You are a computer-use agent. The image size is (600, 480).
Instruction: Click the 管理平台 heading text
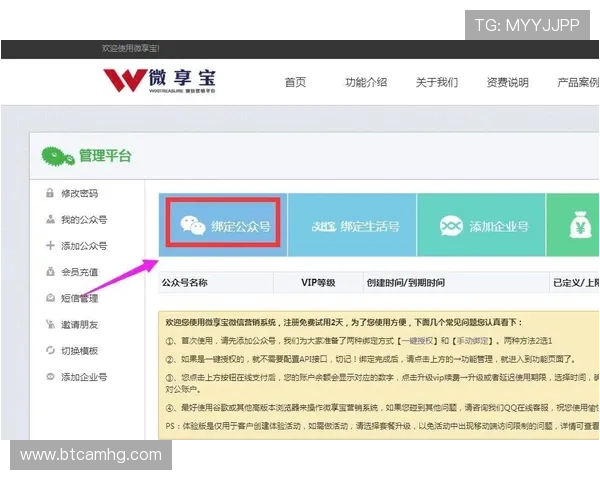click(105, 156)
